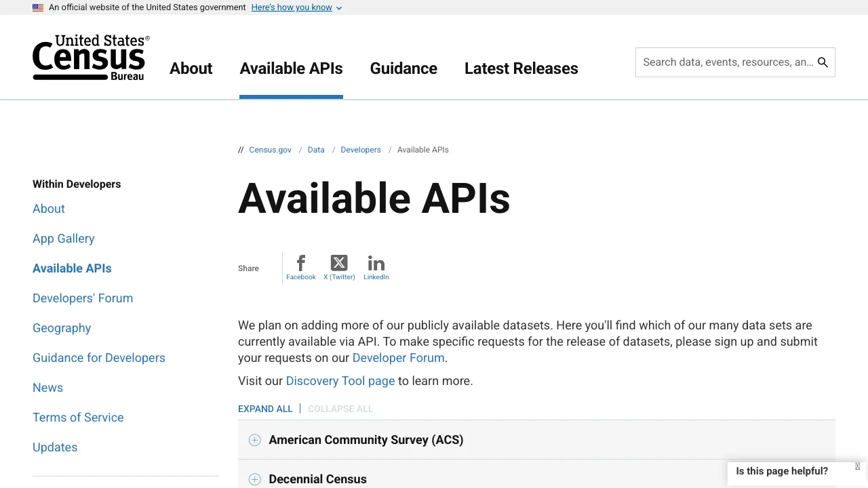
Task: Click 'Is this page helpful?' prompt
Action: click(782, 471)
